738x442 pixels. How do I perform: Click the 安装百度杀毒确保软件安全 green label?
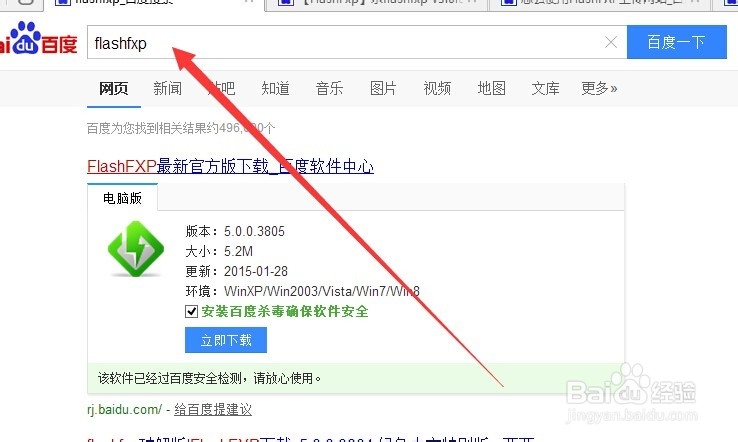point(285,311)
